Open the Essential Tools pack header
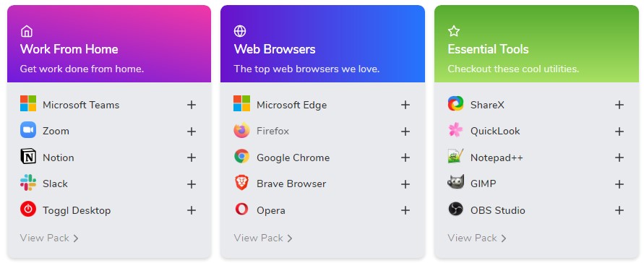Viewport: 644px width, 263px height. [x=536, y=44]
